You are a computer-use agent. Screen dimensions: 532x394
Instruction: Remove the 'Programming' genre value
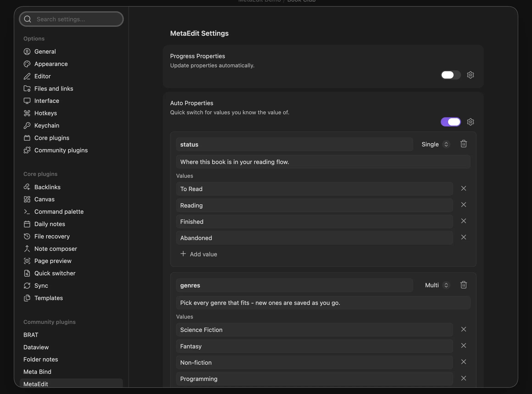[463, 378]
